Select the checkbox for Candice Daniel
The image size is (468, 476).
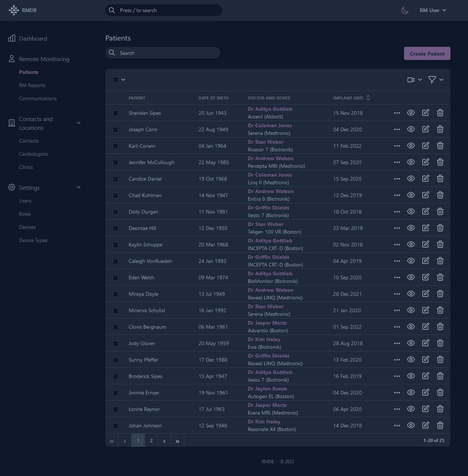tap(116, 179)
